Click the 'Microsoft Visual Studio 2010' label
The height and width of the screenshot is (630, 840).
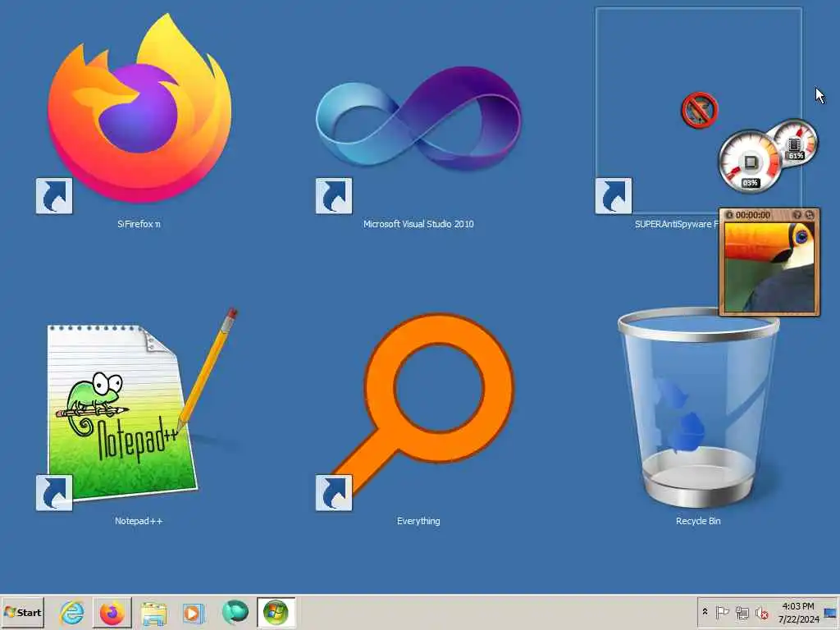point(418,224)
